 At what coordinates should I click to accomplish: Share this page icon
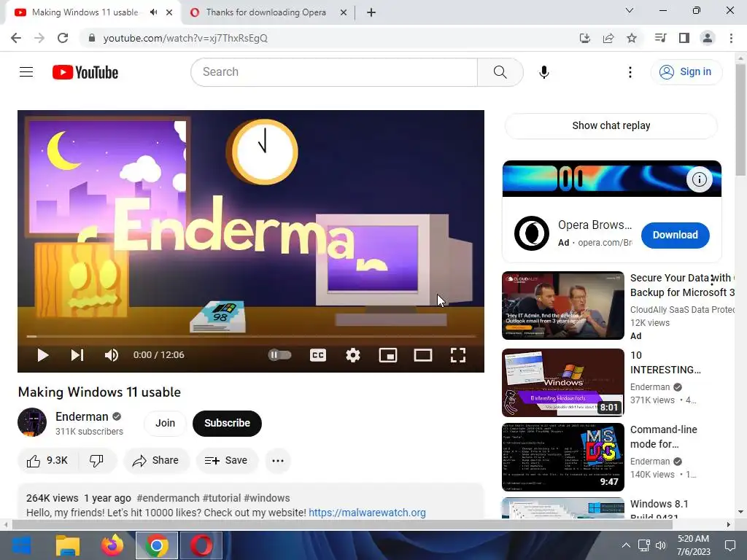608,38
